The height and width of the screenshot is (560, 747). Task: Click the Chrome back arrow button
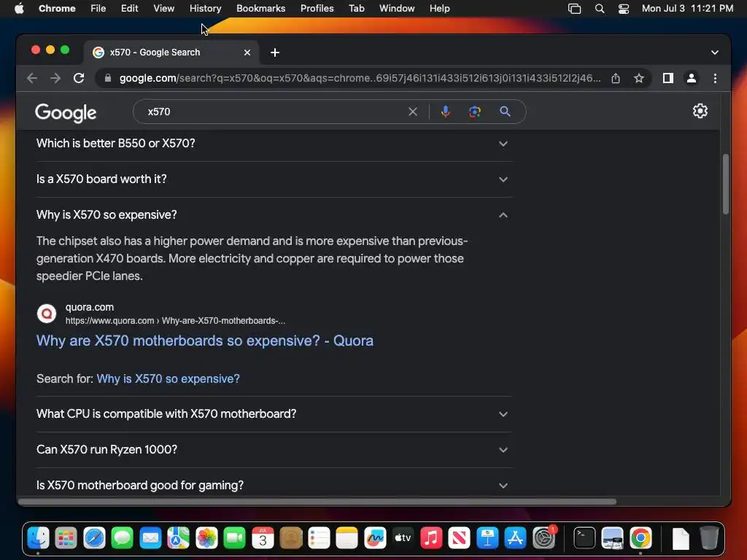click(32, 78)
